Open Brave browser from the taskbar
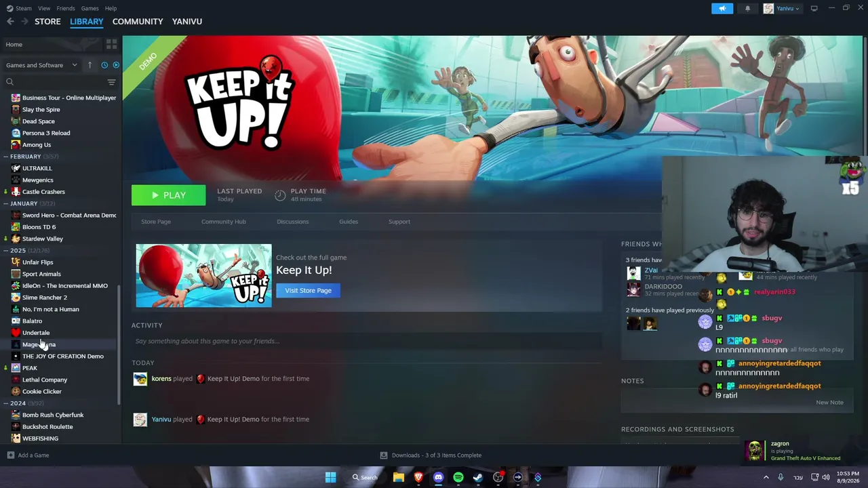 418,477
